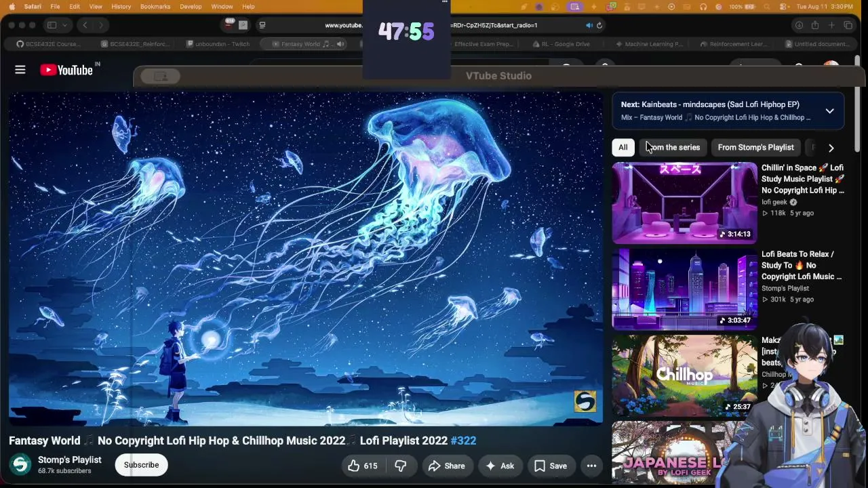This screenshot has width=868, height=488.
Task: Click the Stomp logo watermark on the video
Action: 585,401
